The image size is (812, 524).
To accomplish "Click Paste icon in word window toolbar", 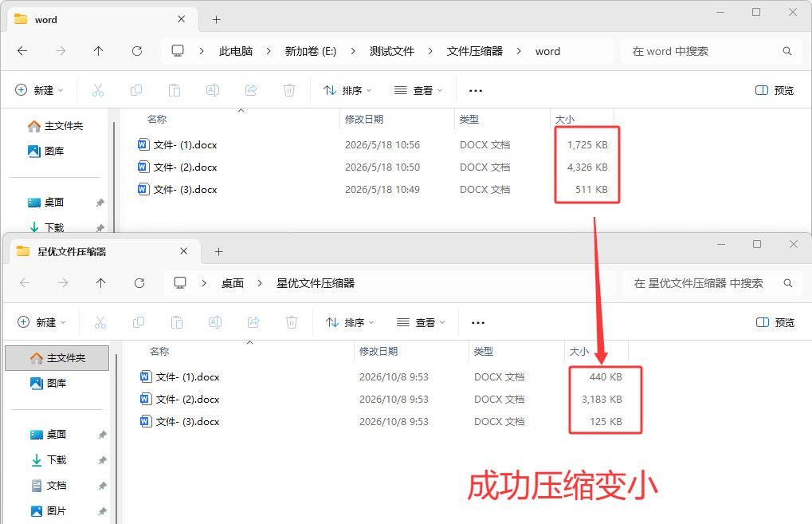I will coord(175,90).
